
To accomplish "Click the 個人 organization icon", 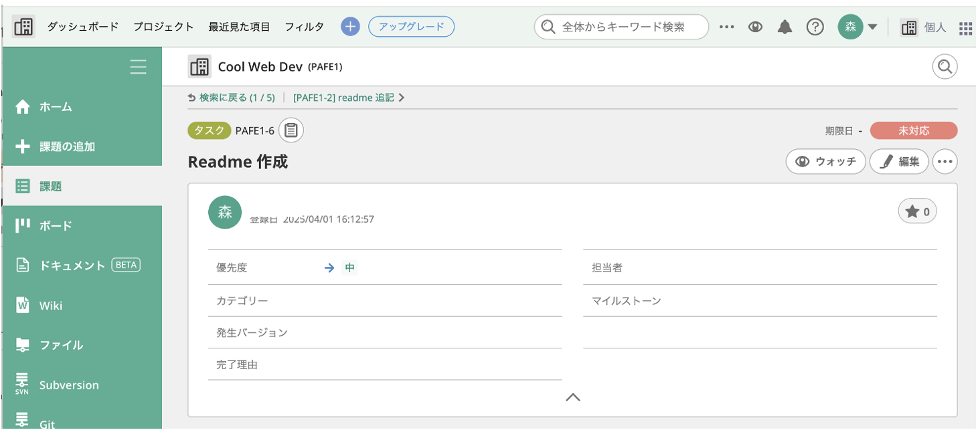I will pos(909,27).
